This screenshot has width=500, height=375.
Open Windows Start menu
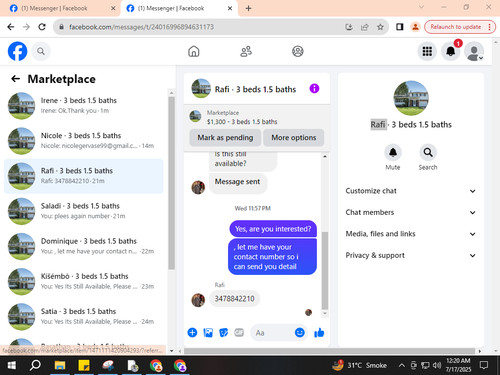pos(11,366)
